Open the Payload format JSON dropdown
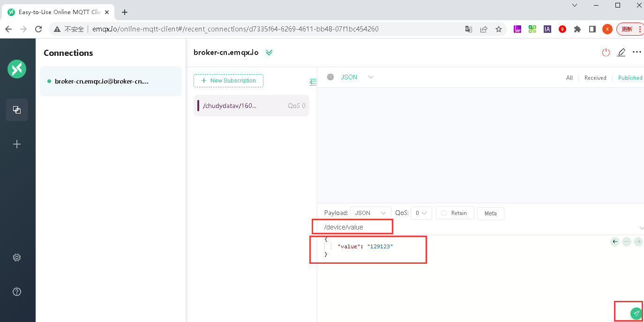Viewport: 644px width, 322px height. pos(371,213)
